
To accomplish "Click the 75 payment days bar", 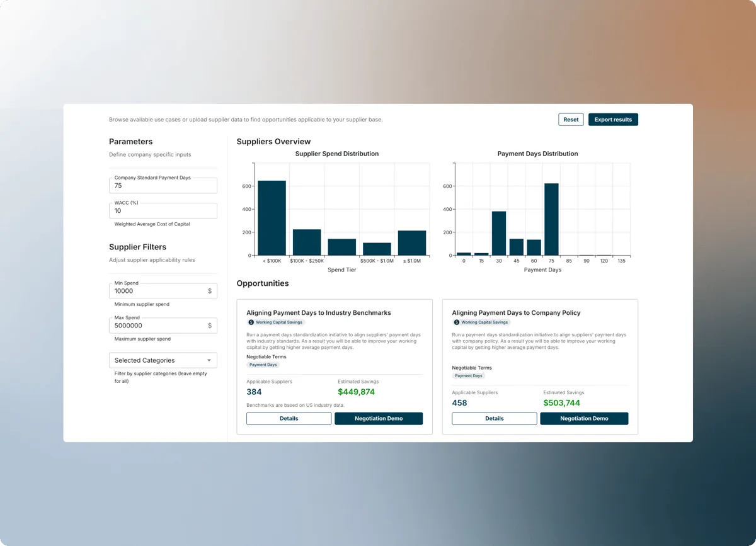I will pyautogui.click(x=551, y=219).
